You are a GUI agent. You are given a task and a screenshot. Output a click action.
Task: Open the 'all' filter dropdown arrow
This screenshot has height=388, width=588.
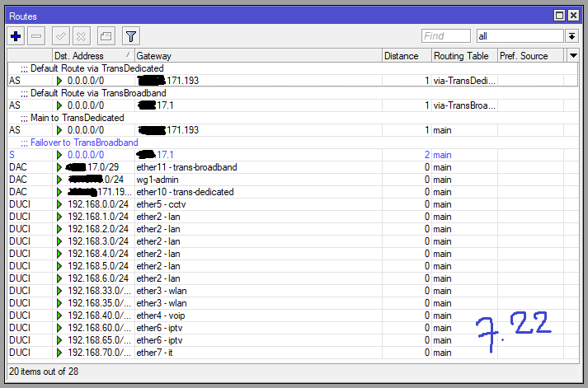coord(572,36)
